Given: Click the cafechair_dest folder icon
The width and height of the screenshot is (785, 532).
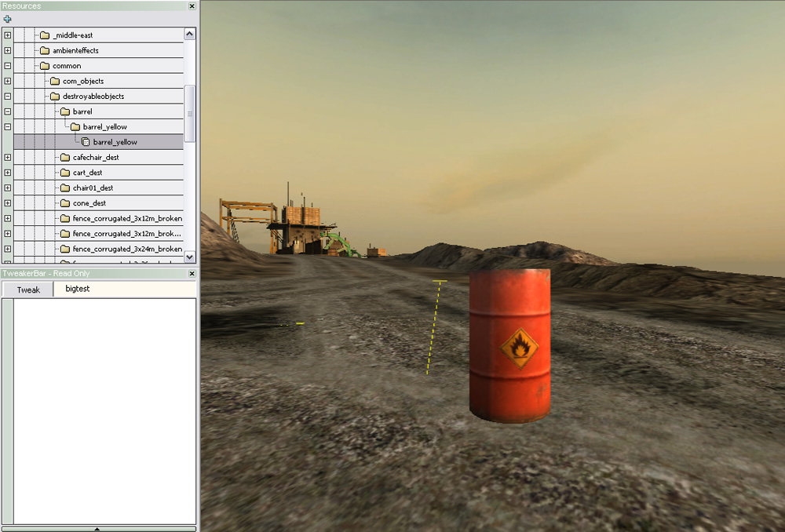Looking at the screenshot, I should click(x=65, y=158).
